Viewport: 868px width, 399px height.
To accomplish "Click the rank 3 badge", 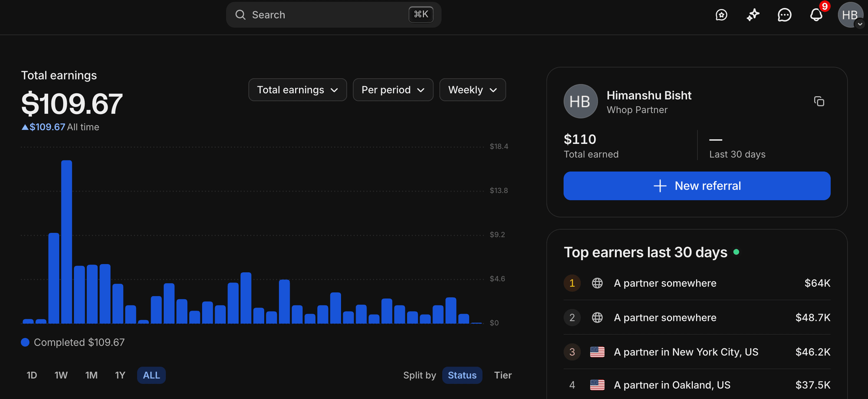I will coord(572,352).
